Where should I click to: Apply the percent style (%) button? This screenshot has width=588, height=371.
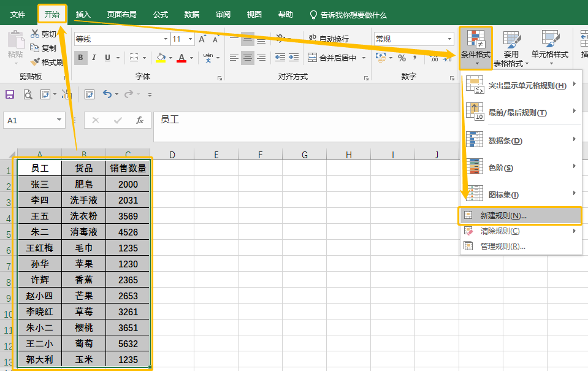coord(402,58)
